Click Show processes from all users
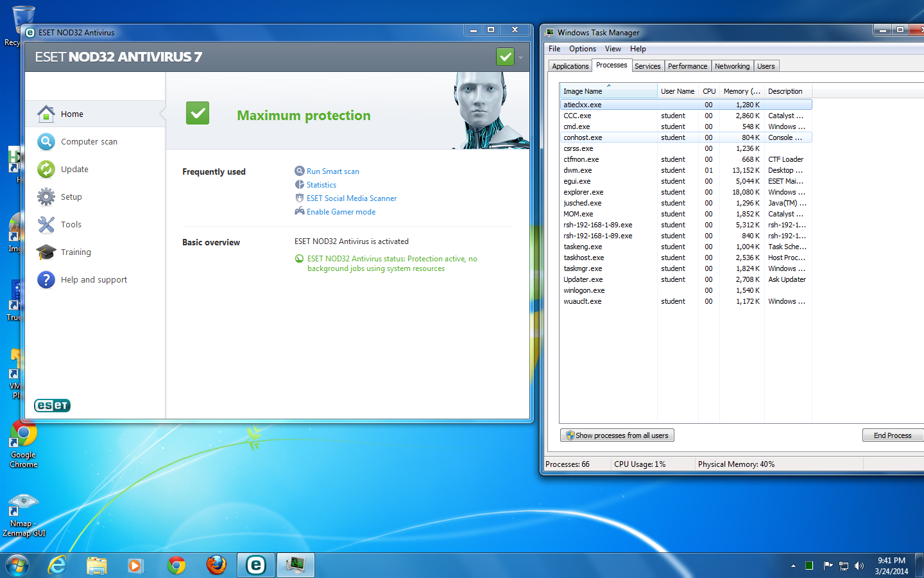This screenshot has width=924, height=578. coord(617,435)
